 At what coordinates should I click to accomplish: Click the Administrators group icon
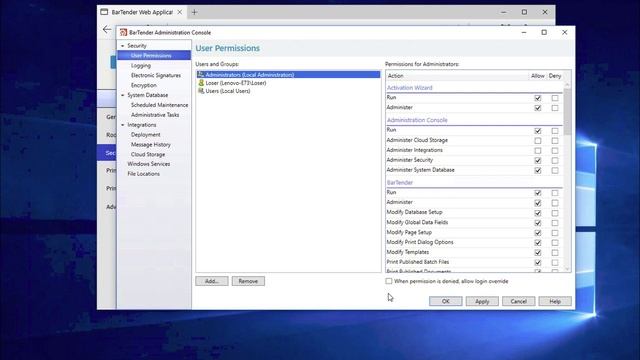coord(201,75)
